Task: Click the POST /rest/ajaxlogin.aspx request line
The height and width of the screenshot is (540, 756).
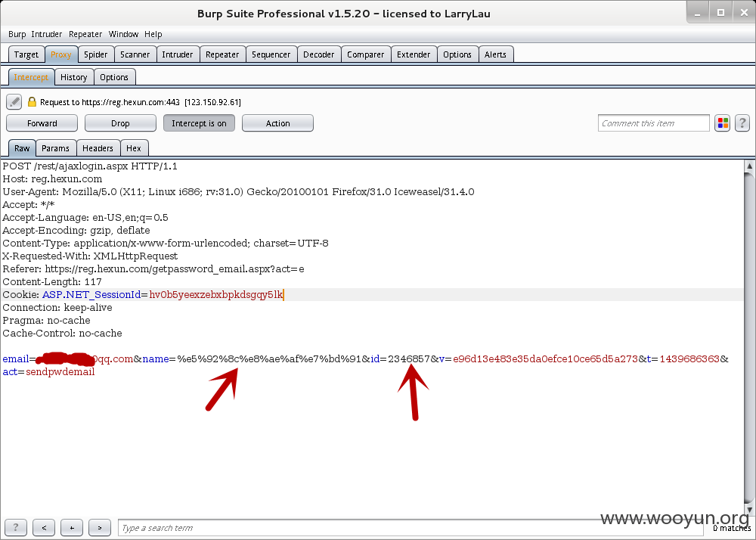Action: coord(90,166)
